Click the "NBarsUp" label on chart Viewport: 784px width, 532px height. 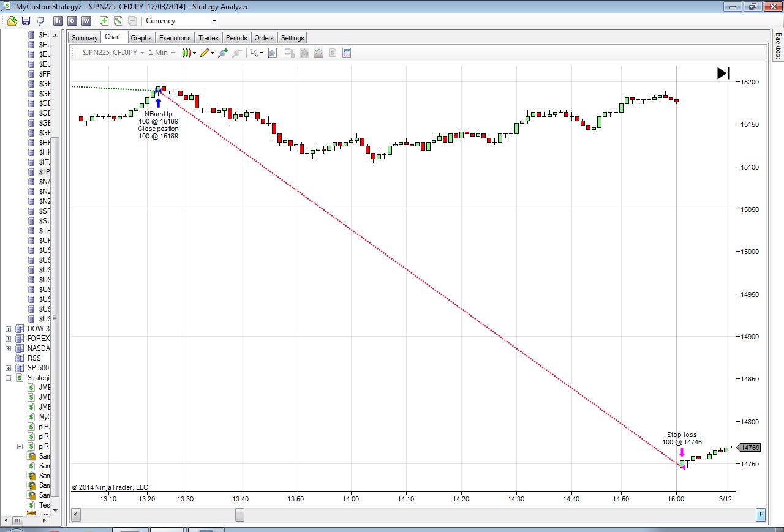pos(159,114)
